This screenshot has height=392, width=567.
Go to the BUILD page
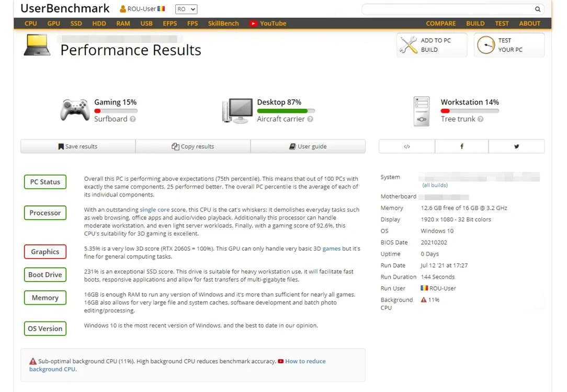[x=475, y=24]
